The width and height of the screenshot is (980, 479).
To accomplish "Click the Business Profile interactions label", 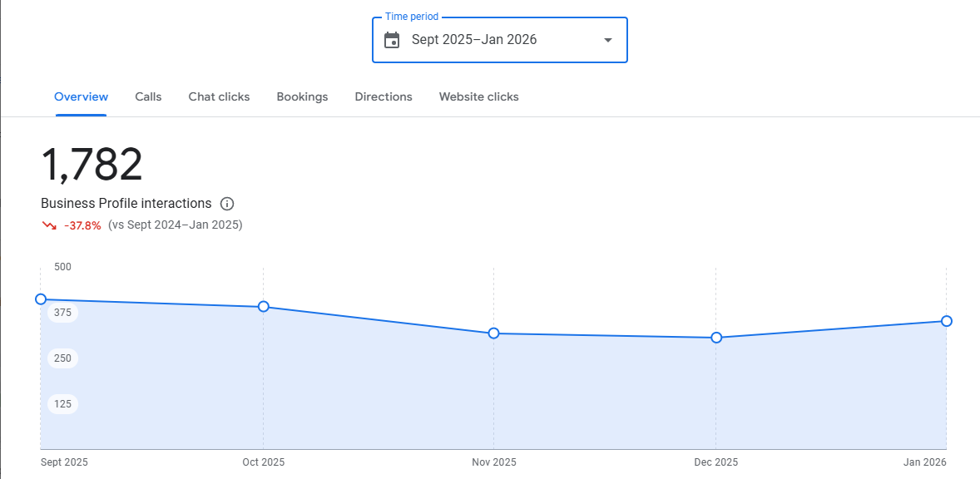I will pyautogui.click(x=127, y=204).
